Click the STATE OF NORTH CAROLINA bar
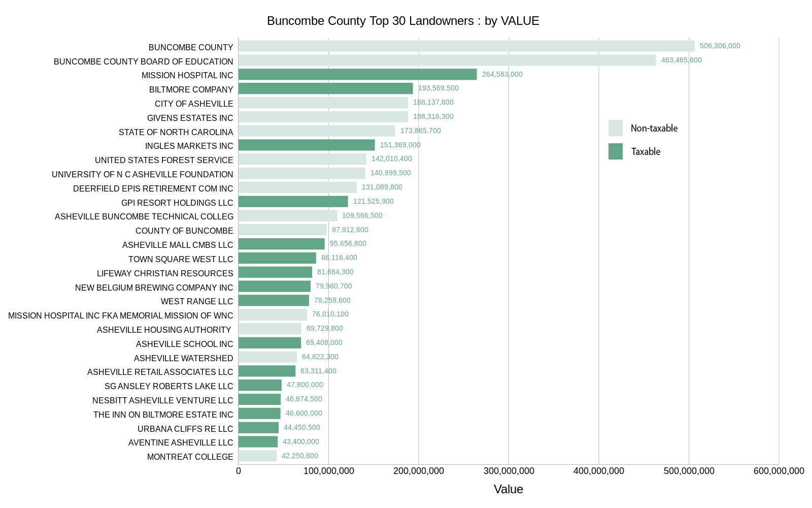Viewport: 812px width, 508px height. coord(317,131)
